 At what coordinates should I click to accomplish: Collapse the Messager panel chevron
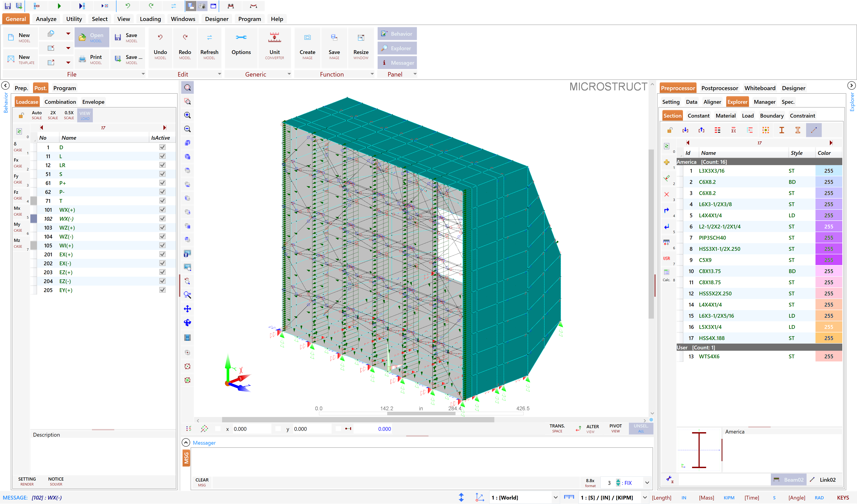186,442
